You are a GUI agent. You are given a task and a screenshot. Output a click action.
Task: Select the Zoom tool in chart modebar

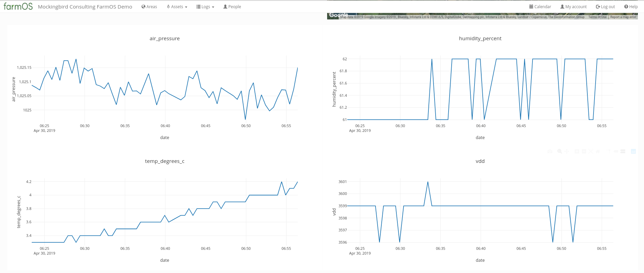tap(559, 151)
